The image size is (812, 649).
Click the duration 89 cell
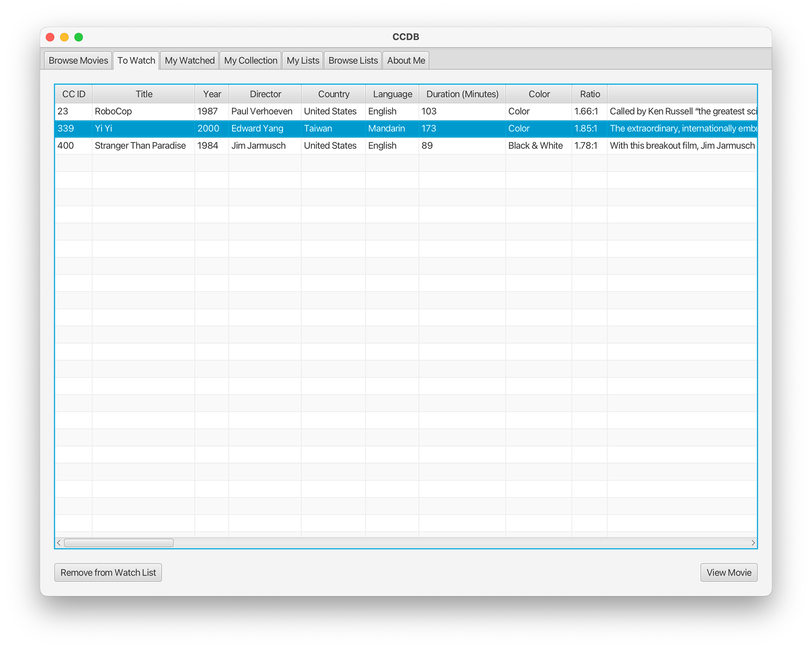[462, 145]
